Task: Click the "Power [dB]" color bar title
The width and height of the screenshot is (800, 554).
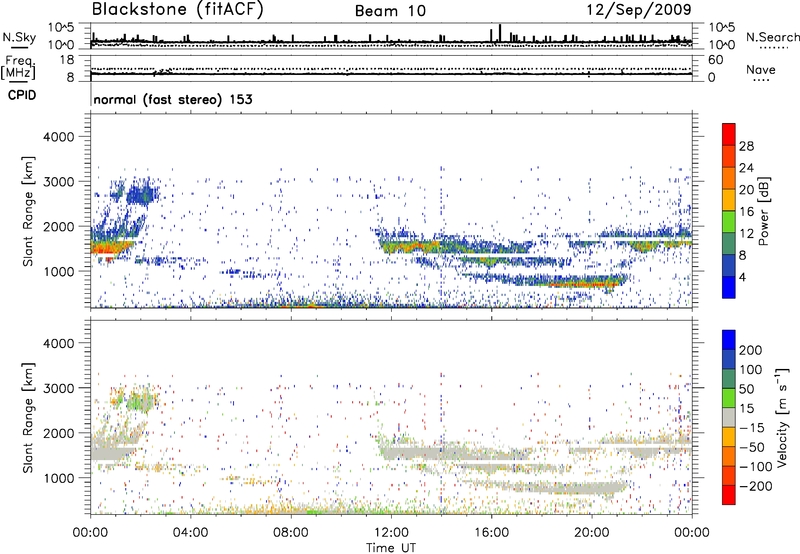Action: point(764,211)
